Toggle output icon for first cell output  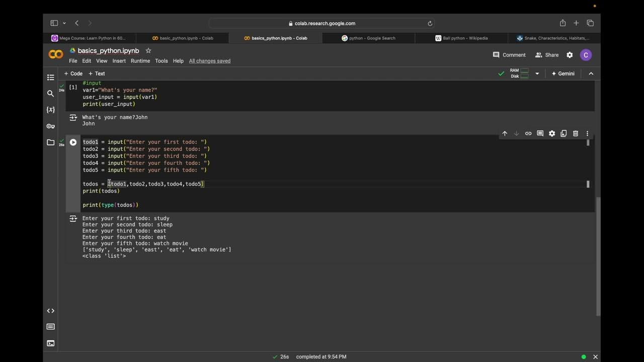tap(73, 118)
